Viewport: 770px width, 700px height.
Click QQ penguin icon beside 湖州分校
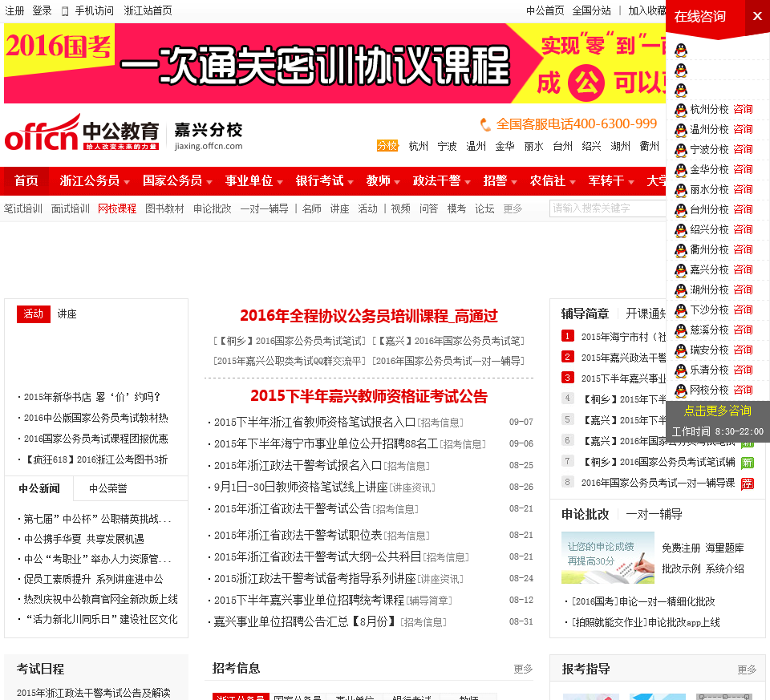(681, 290)
